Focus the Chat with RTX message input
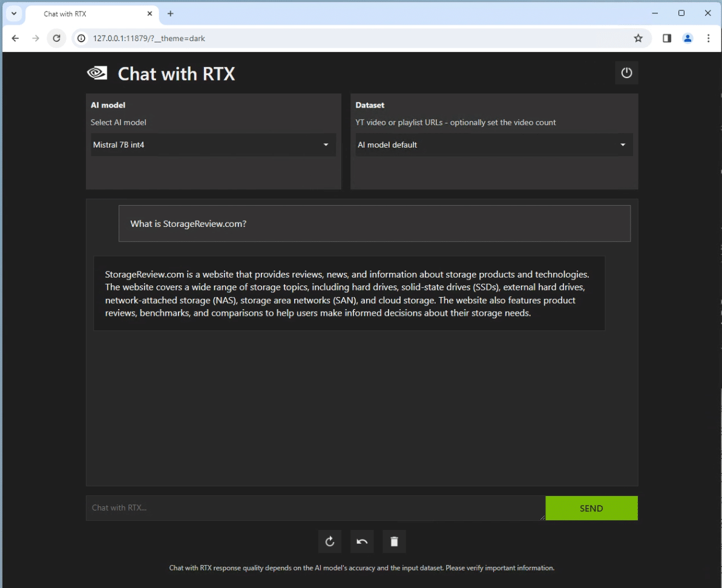722x588 pixels. (315, 508)
